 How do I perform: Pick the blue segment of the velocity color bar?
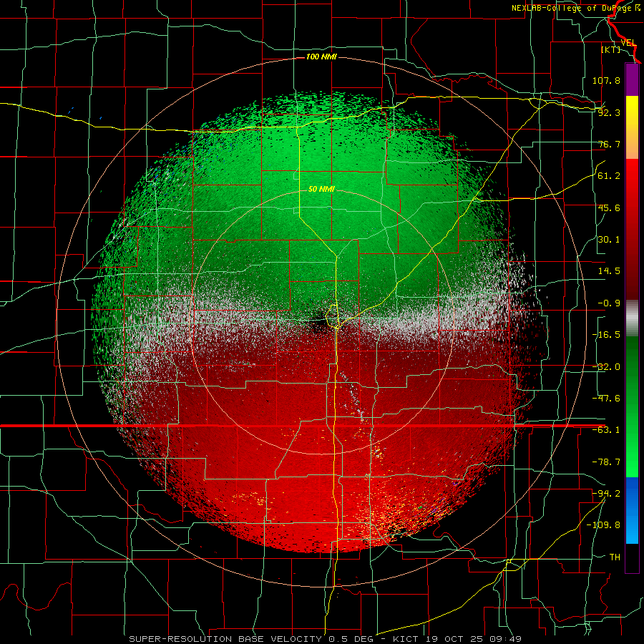coord(632,510)
